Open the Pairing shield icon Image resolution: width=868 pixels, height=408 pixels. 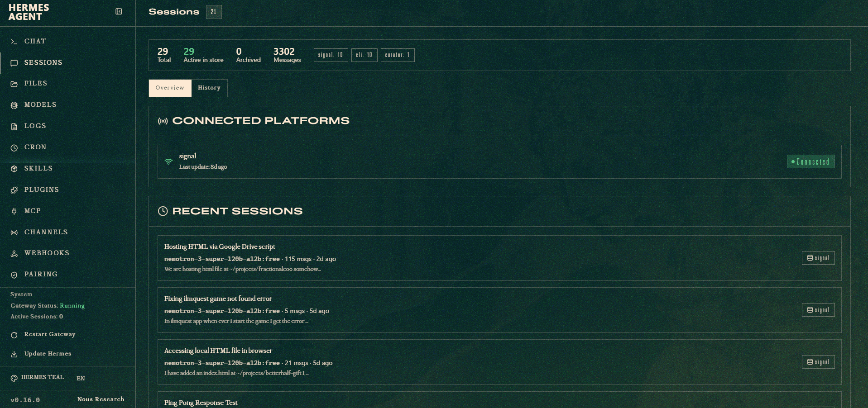[x=14, y=275]
